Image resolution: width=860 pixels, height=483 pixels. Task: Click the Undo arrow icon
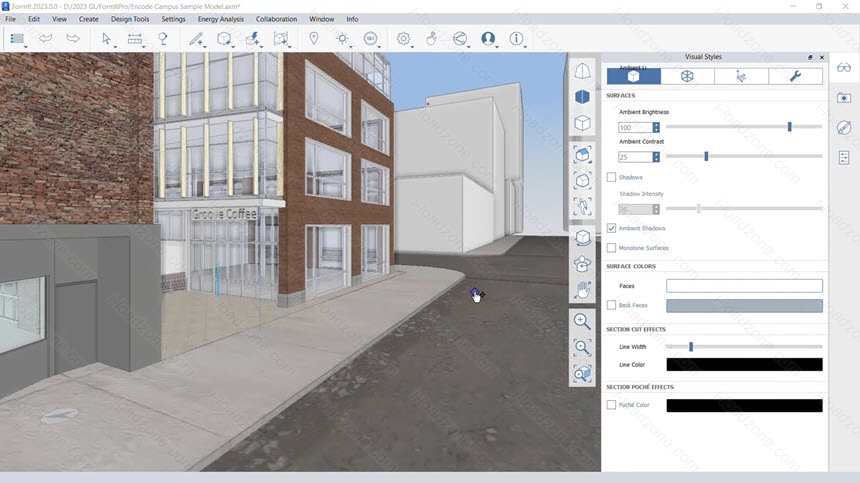[x=45, y=38]
